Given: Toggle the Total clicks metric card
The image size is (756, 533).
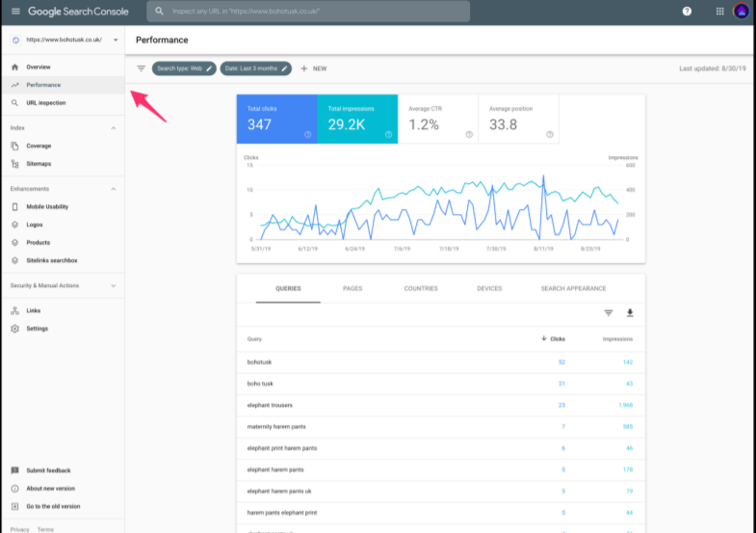Looking at the screenshot, I should tap(276, 120).
